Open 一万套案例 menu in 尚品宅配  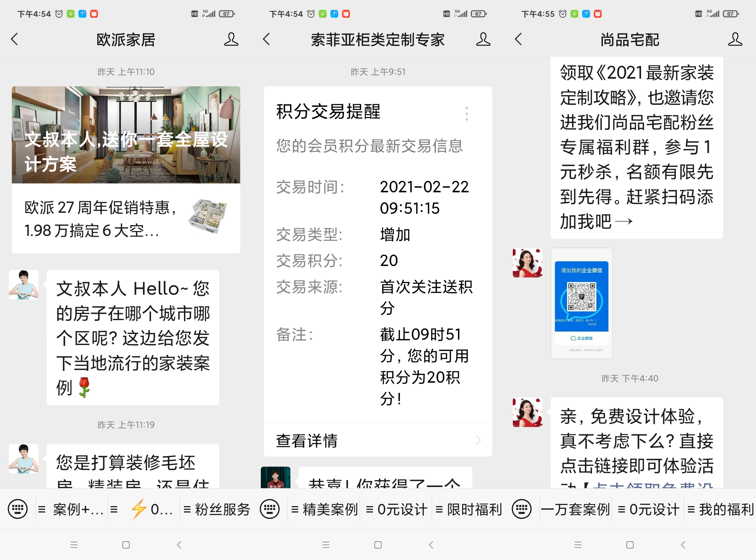coord(576,509)
